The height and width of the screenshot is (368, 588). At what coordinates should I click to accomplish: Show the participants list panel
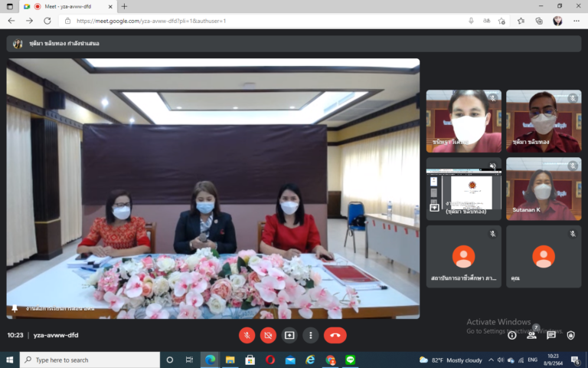(531, 335)
